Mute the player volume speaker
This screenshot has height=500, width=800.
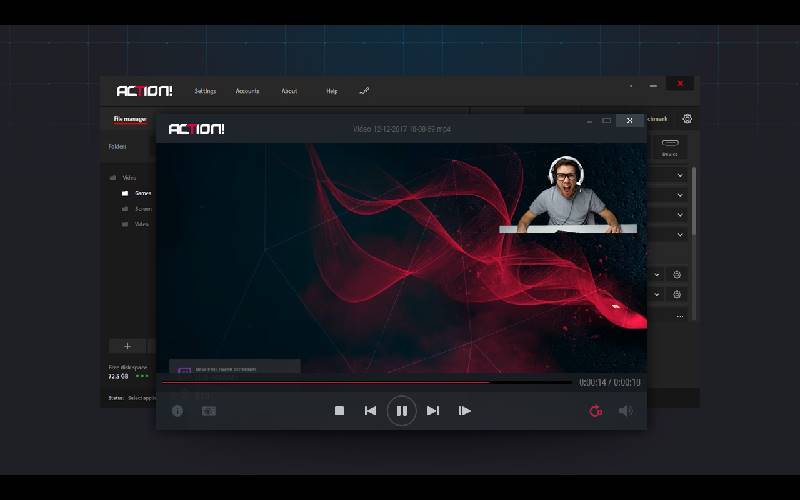tap(625, 411)
